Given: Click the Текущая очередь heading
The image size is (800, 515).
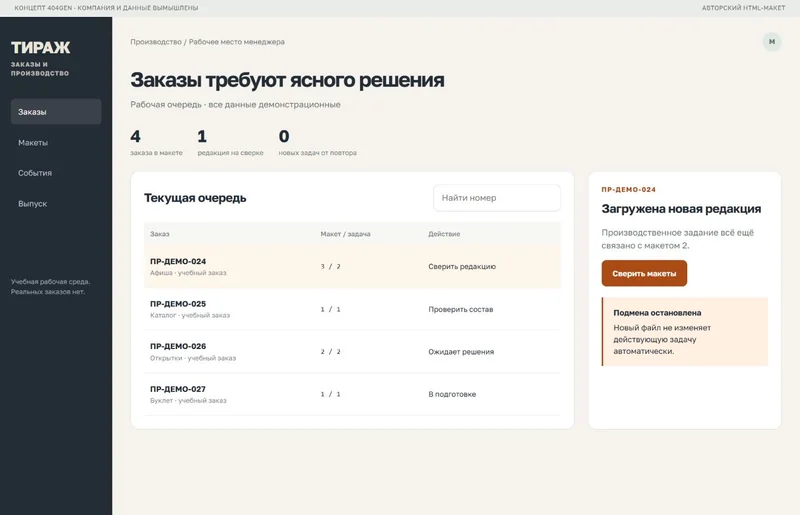Looking at the screenshot, I should point(195,198).
